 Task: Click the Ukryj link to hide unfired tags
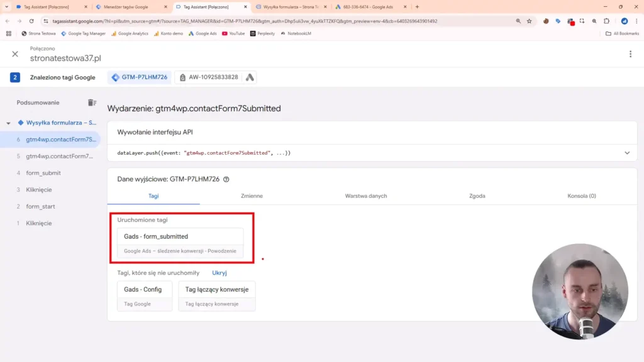pos(219,273)
